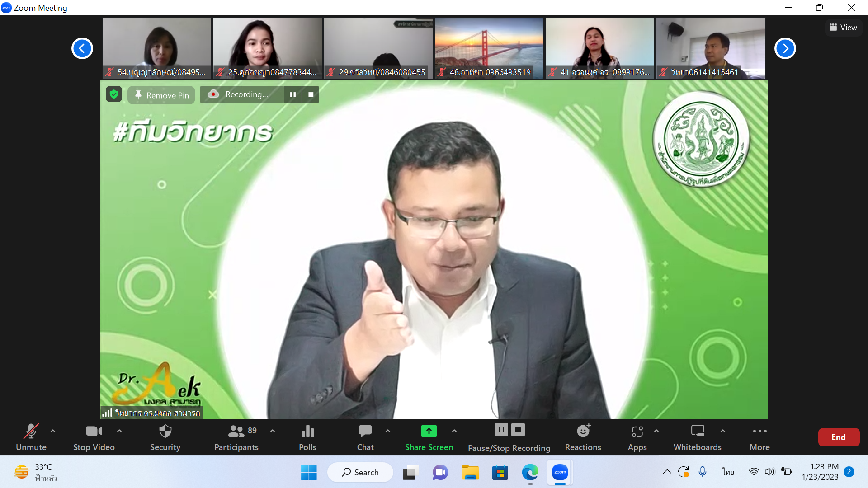Viewport: 868px width, 488px height.
Task: Stop recording in the Recording indicator
Action: 311,94
